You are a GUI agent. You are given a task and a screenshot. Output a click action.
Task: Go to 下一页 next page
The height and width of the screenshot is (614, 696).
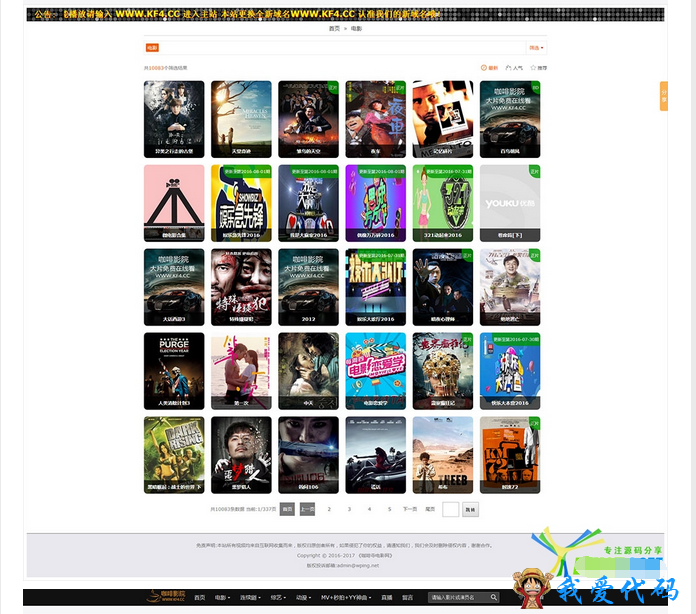coord(410,509)
